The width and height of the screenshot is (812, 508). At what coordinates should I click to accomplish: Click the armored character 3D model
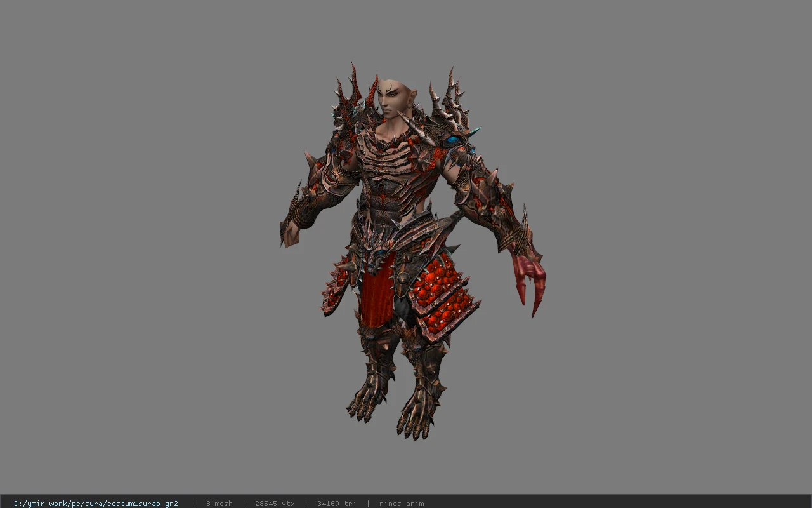click(x=412, y=252)
